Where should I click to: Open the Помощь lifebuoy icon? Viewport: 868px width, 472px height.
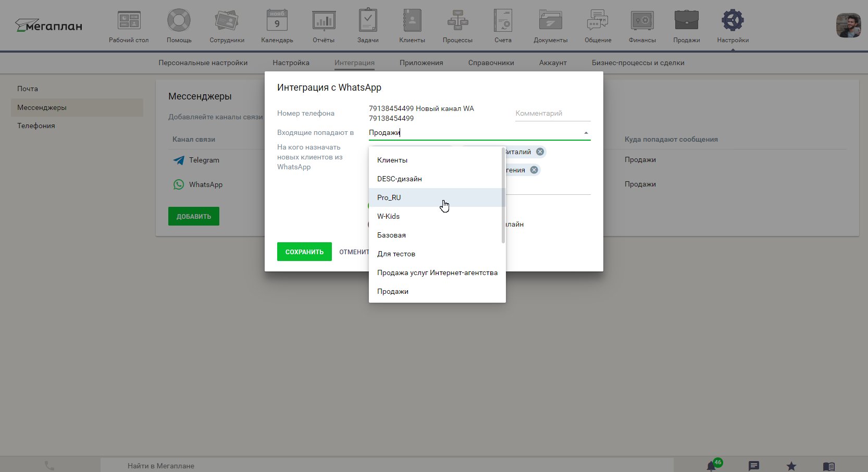point(179,21)
